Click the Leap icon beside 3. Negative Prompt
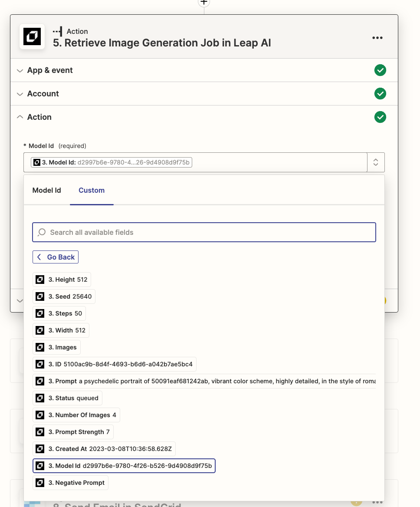 40,483
